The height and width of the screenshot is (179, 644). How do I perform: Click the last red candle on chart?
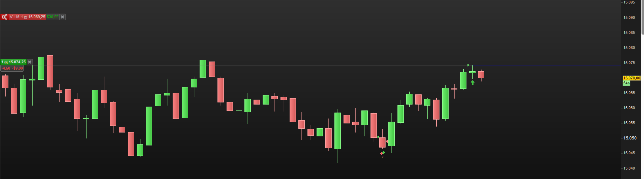pyautogui.click(x=481, y=75)
